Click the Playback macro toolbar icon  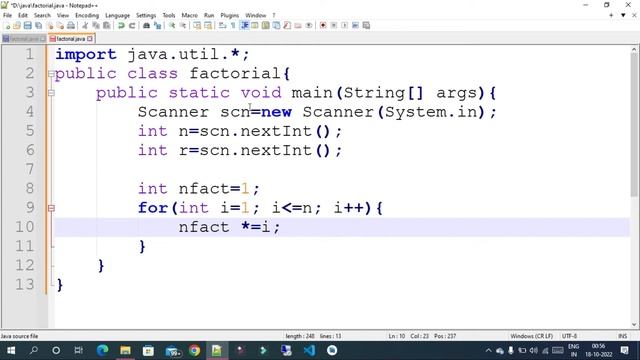344,25
